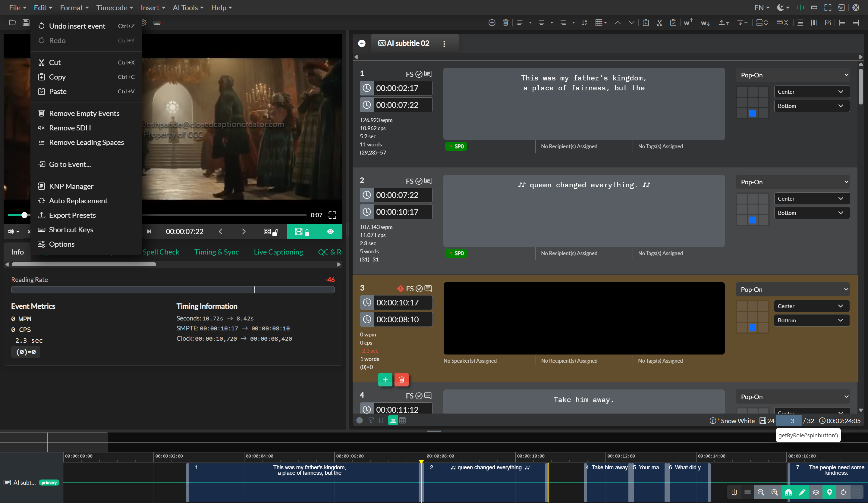Click the timeline refresh icon
This screenshot has width=868, height=503.
(x=843, y=492)
